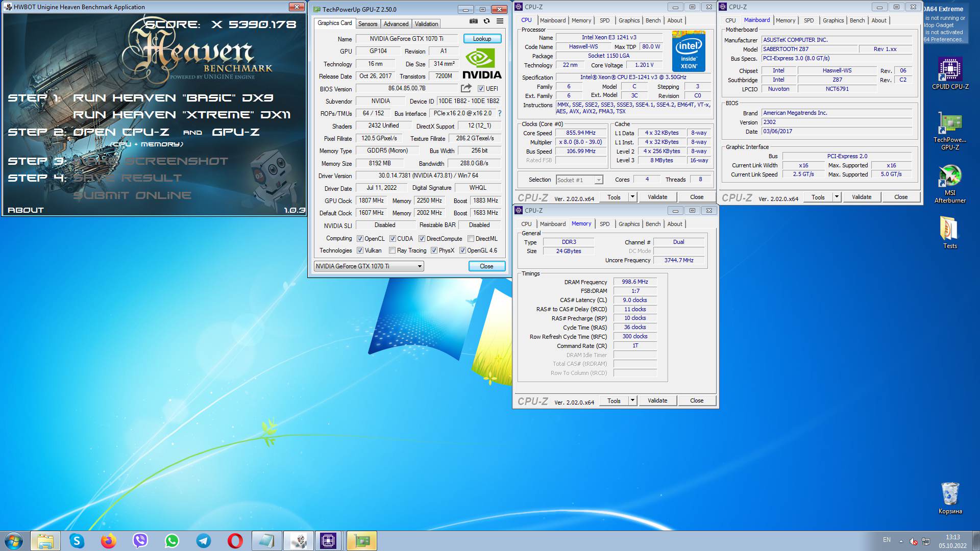Toggle the PhysX checkbox
Screen dimensions: 980x551
tap(434, 251)
